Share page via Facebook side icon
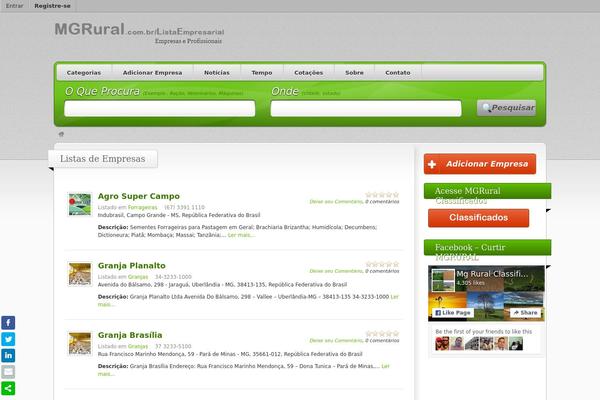Image resolution: width=600 pixels, height=400 pixels. pos(8,323)
